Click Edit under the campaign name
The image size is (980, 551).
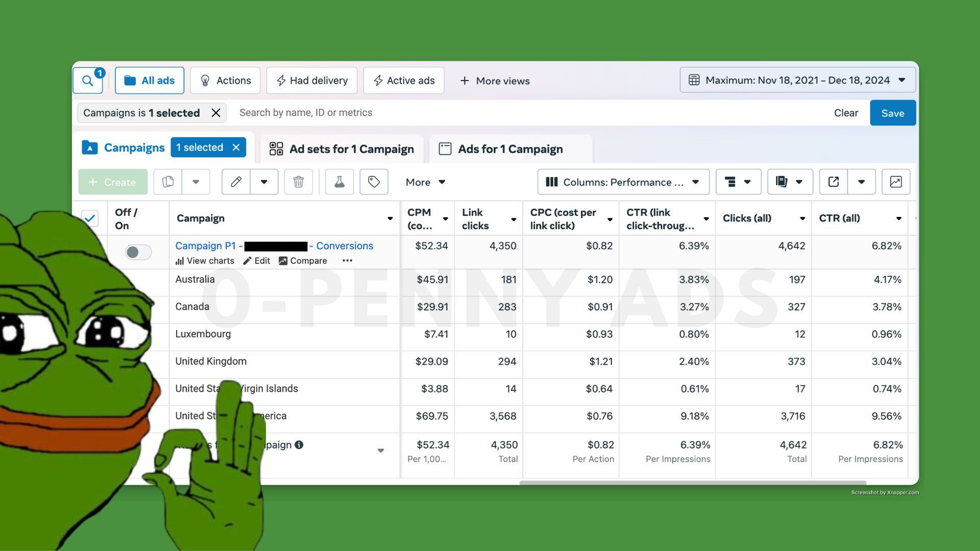click(x=257, y=261)
